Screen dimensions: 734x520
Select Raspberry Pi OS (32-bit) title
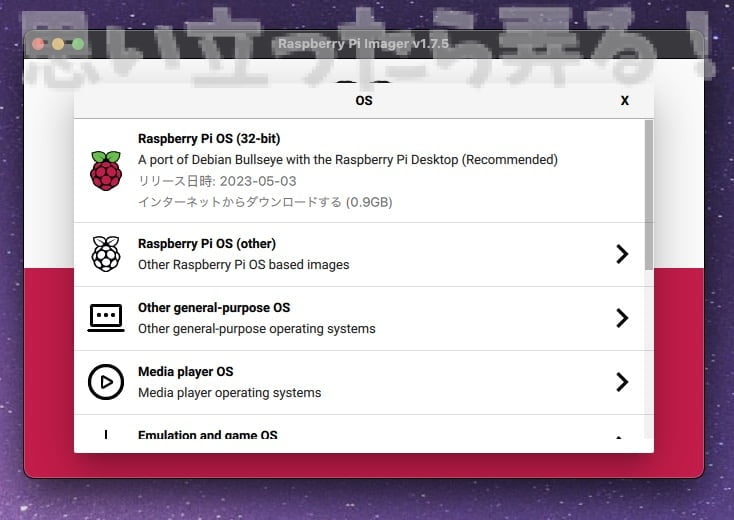(209, 139)
